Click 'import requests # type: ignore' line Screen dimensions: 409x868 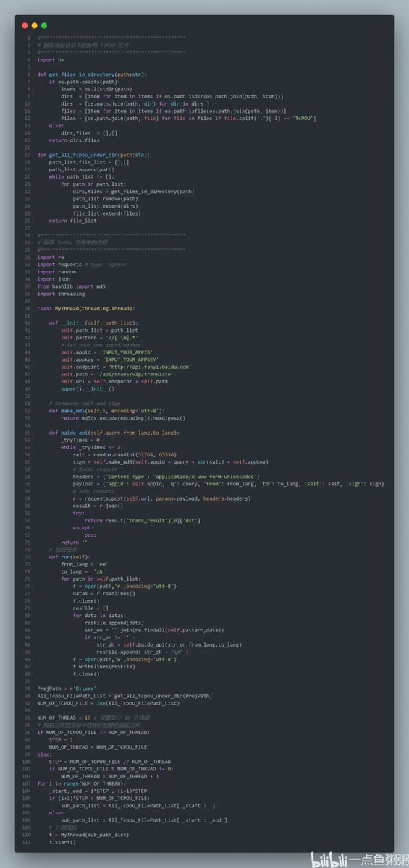point(81,265)
